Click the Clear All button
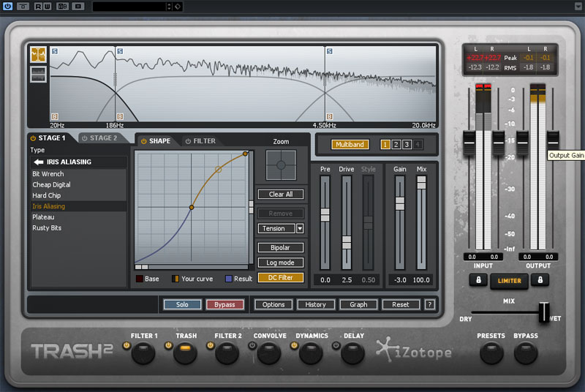This screenshot has height=392, width=585. click(281, 195)
